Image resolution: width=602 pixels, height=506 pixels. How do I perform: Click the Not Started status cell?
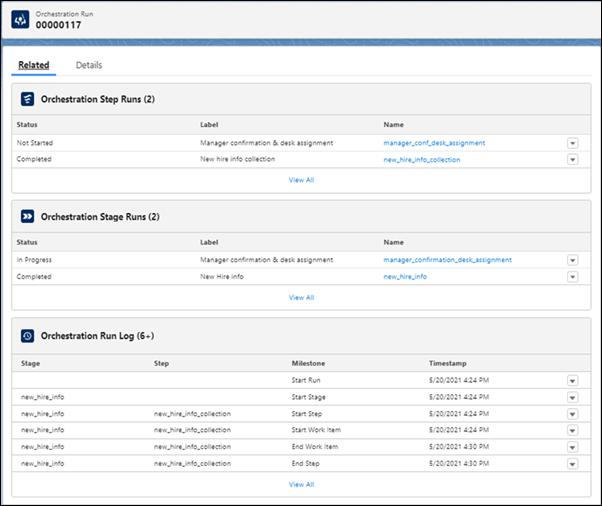[35, 143]
